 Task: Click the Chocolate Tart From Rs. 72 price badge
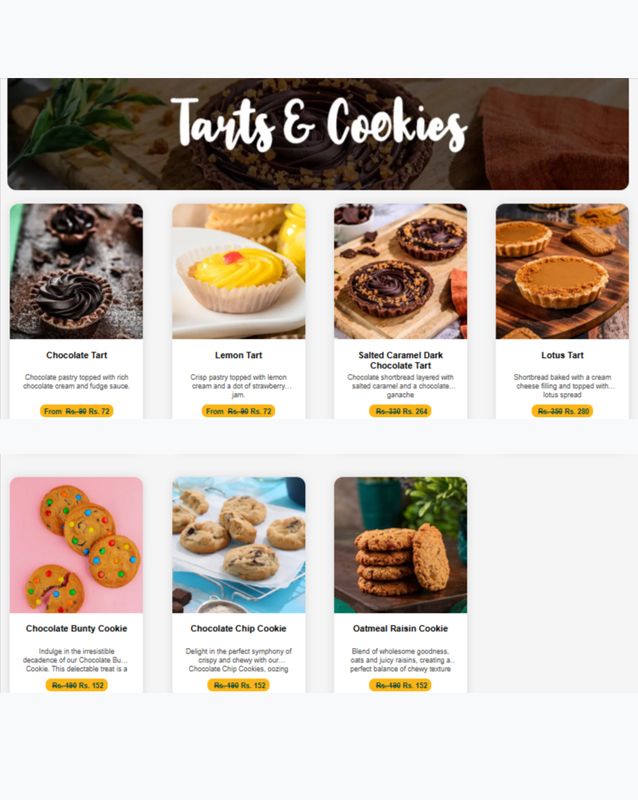(x=77, y=411)
